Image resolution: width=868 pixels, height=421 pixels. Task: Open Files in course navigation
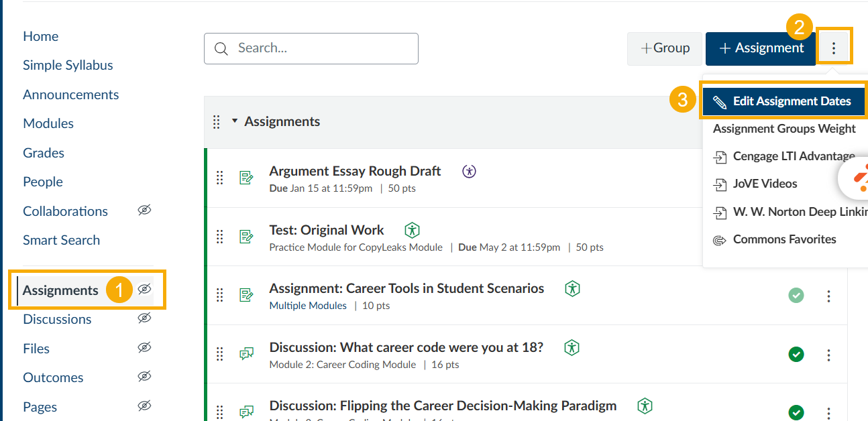[x=36, y=349]
